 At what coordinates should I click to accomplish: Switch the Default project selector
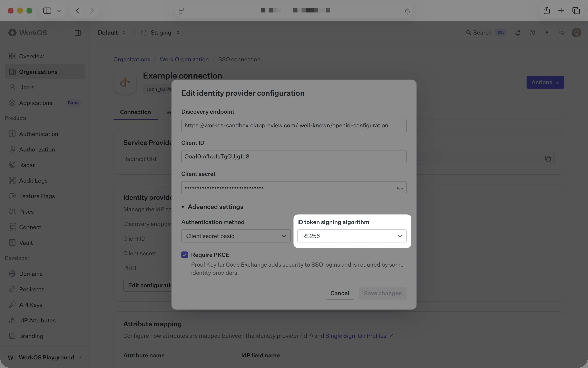click(x=112, y=33)
